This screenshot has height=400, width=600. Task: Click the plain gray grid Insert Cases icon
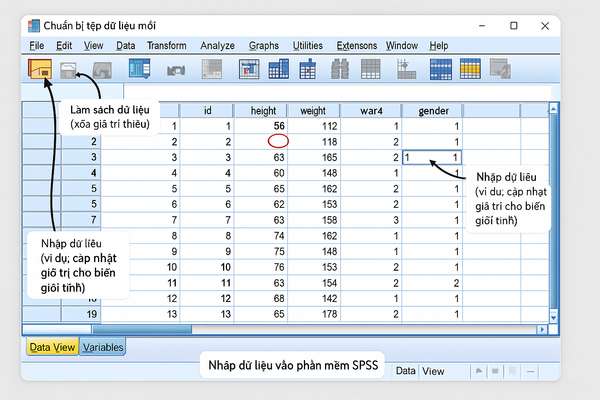[x=370, y=69]
